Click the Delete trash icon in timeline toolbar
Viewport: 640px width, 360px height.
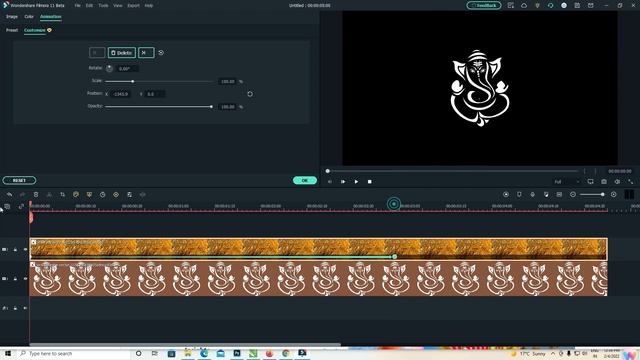click(36, 195)
